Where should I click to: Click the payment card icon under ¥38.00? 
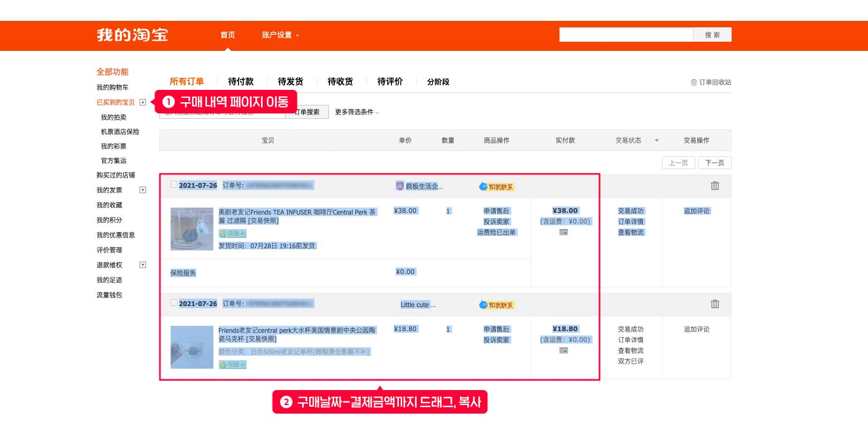click(564, 232)
